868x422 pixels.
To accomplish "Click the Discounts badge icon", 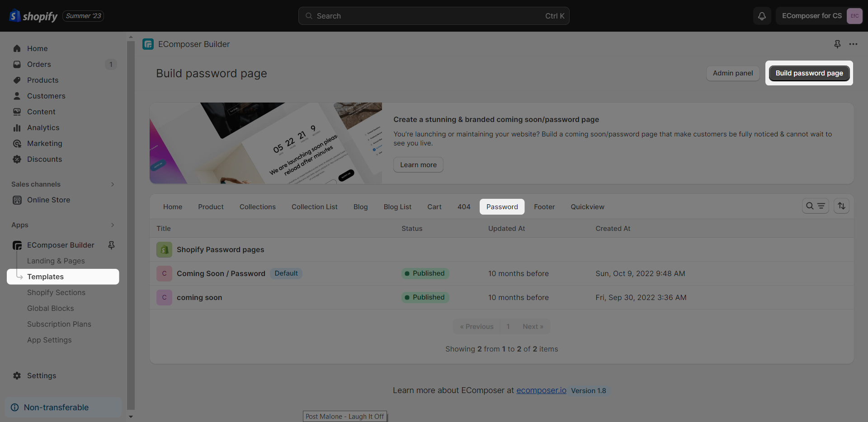I will point(17,159).
